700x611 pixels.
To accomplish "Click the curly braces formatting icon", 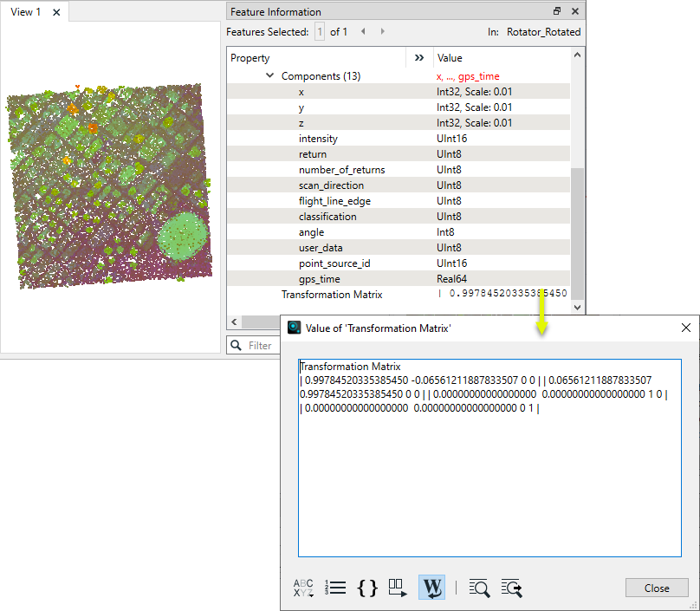I will [x=367, y=588].
